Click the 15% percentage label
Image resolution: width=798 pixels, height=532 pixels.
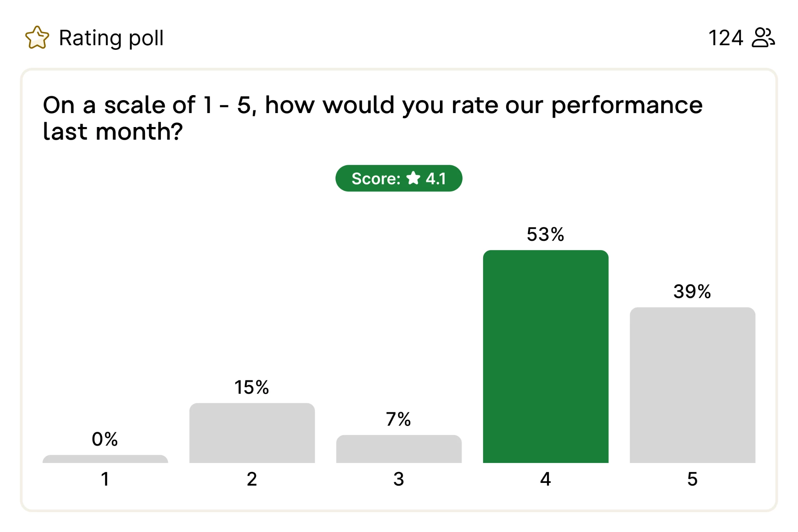[252, 387]
